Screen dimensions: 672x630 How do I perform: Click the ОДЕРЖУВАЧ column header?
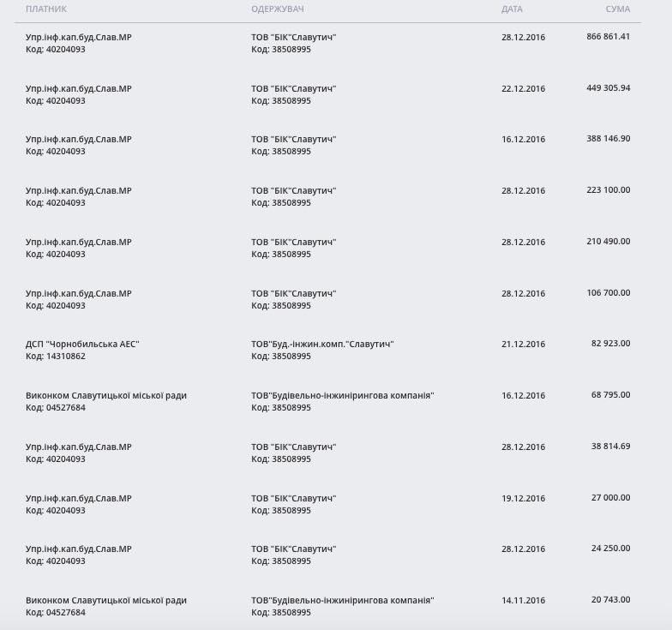pos(278,9)
